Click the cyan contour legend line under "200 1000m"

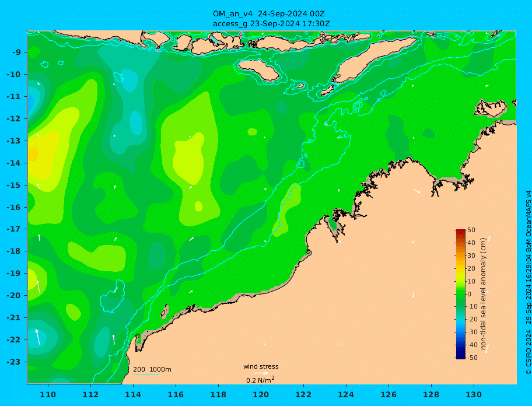pos(146,374)
